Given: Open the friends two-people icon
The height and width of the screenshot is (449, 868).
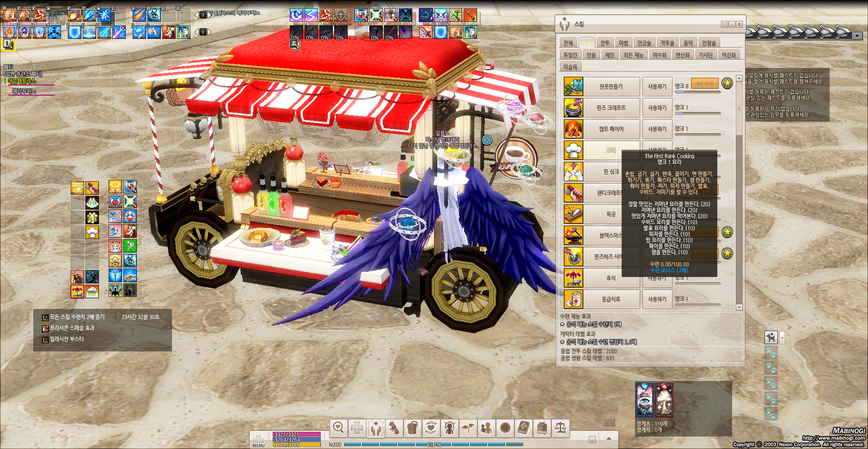Looking at the screenshot, I should pyautogui.click(x=486, y=428).
